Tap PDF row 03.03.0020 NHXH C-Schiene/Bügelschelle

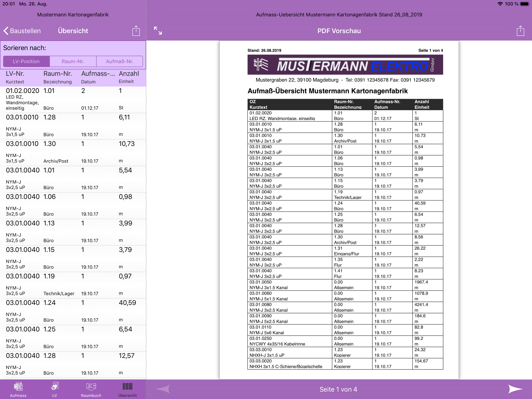coord(345,364)
